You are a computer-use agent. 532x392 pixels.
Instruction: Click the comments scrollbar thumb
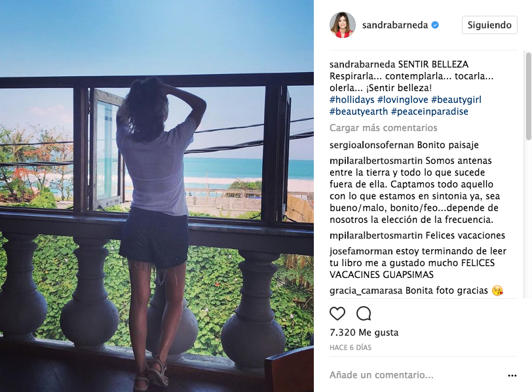point(528,96)
